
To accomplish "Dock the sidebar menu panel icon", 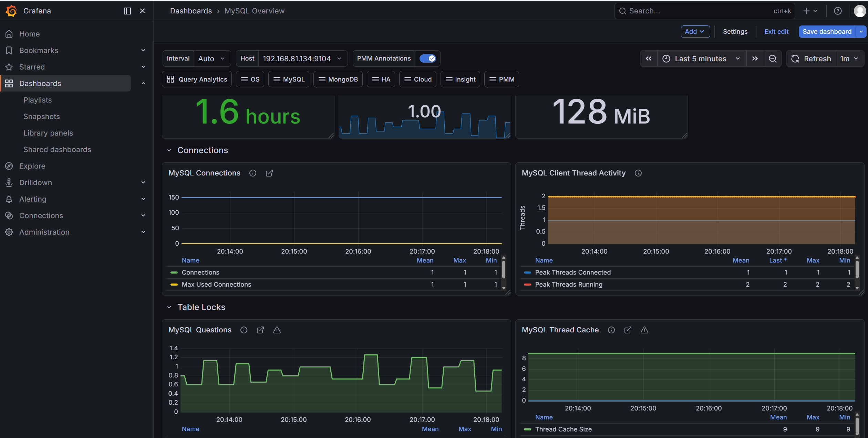I will 127,11.
